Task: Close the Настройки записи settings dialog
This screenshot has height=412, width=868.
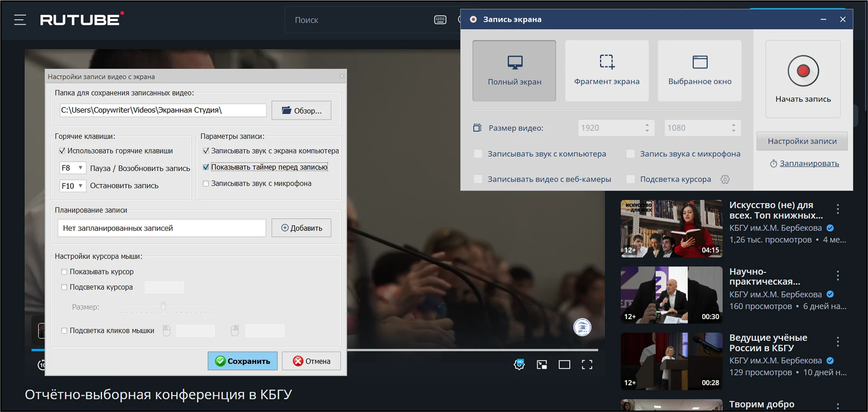Action: (x=342, y=76)
